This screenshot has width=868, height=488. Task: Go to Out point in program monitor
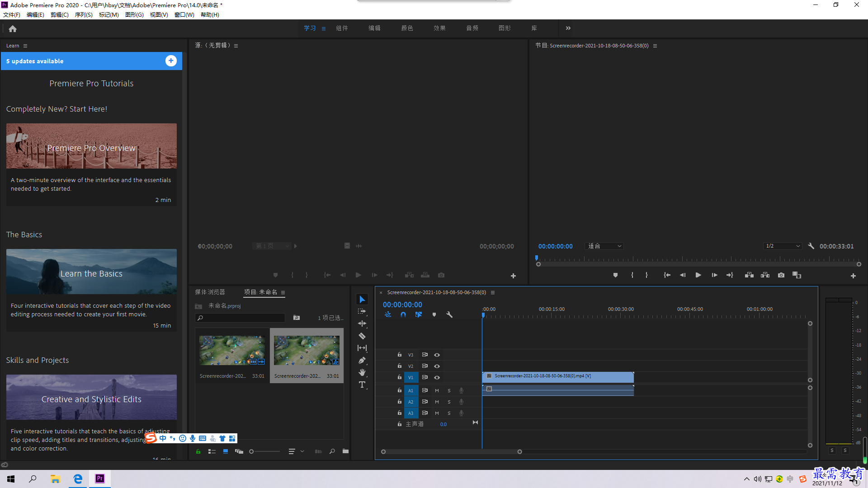click(730, 275)
